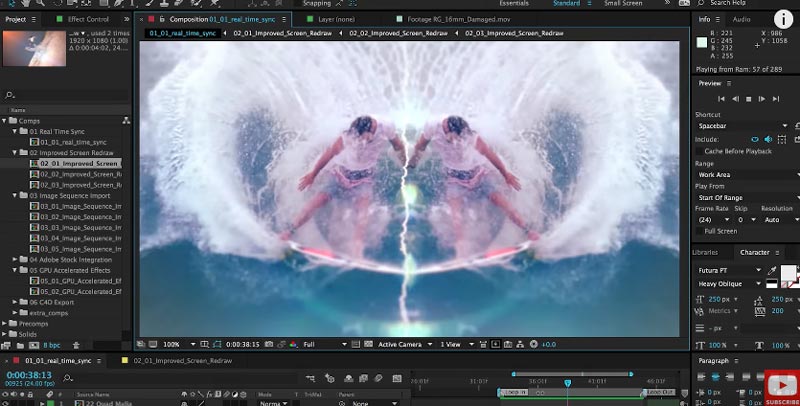Go to first frame in Preview panel
800x406 pixels.
coord(721,99)
